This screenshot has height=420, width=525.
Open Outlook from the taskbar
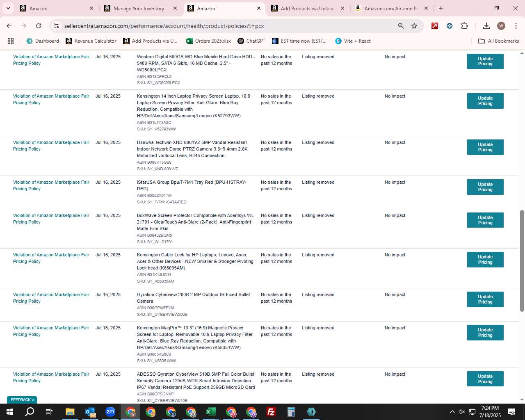tap(90, 412)
